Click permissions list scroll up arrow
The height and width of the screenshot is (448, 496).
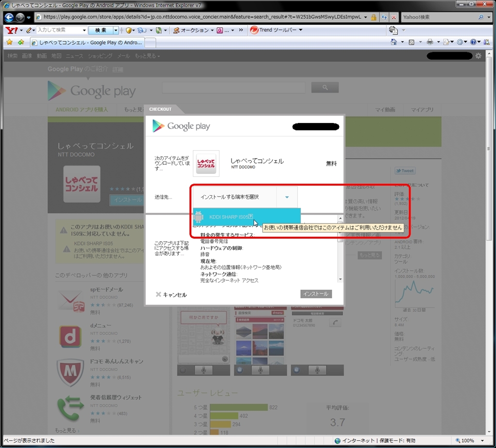point(341,218)
